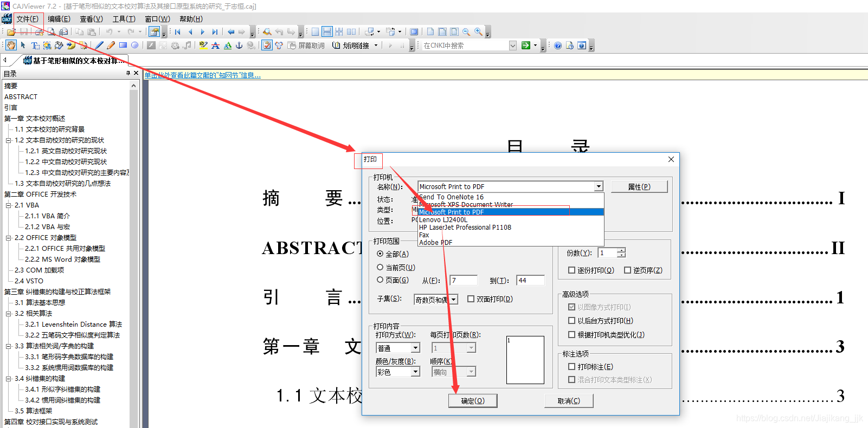Click the 到(T) end page field
This screenshot has height=428, width=868.
530,280
